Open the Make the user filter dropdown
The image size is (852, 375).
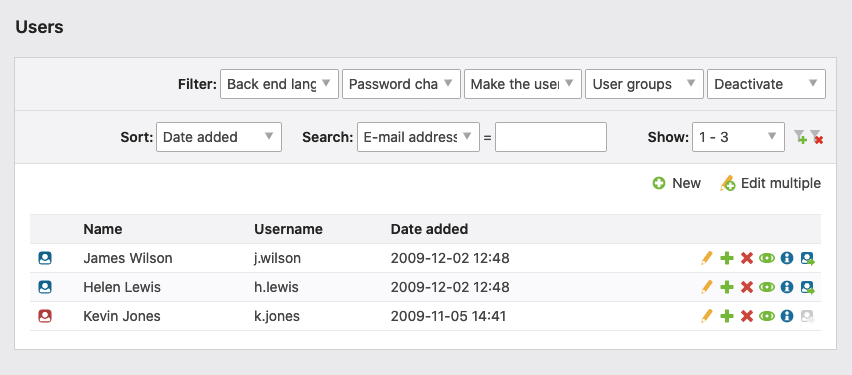click(523, 84)
